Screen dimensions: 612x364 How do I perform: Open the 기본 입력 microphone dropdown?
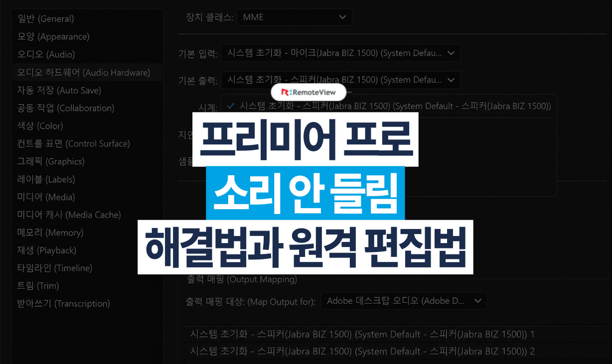point(341,53)
